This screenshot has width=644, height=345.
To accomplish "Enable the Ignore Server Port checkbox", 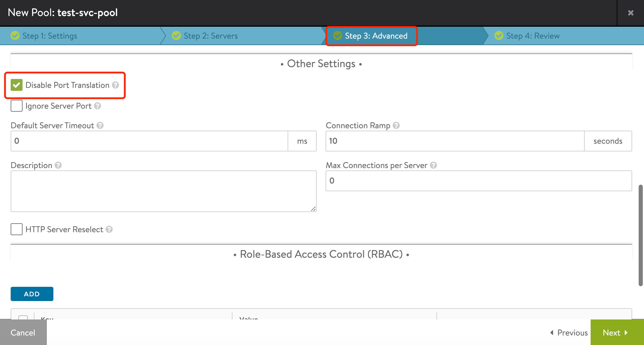I will click(x=16, y=106).
